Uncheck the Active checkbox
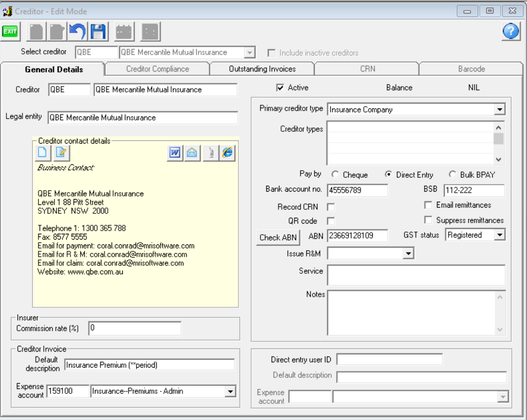Viewport: 527px width, 420px height. (x=280, y=88)
